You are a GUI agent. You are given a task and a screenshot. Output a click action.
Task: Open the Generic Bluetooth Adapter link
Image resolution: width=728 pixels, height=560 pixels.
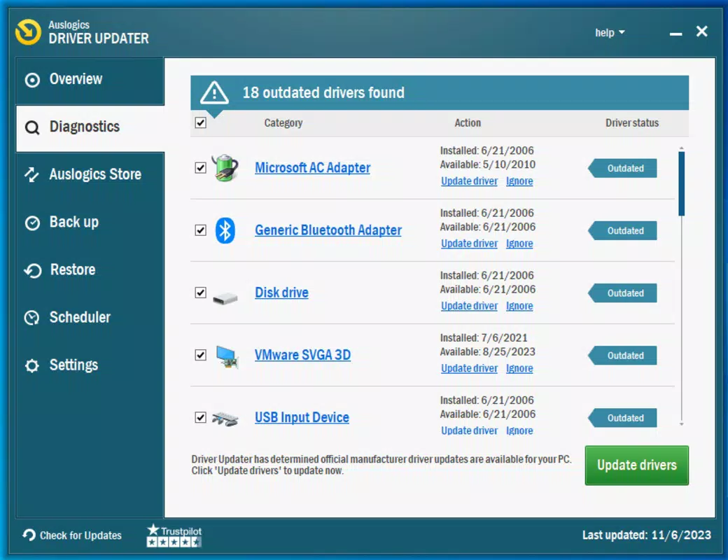tap(328, 230)
